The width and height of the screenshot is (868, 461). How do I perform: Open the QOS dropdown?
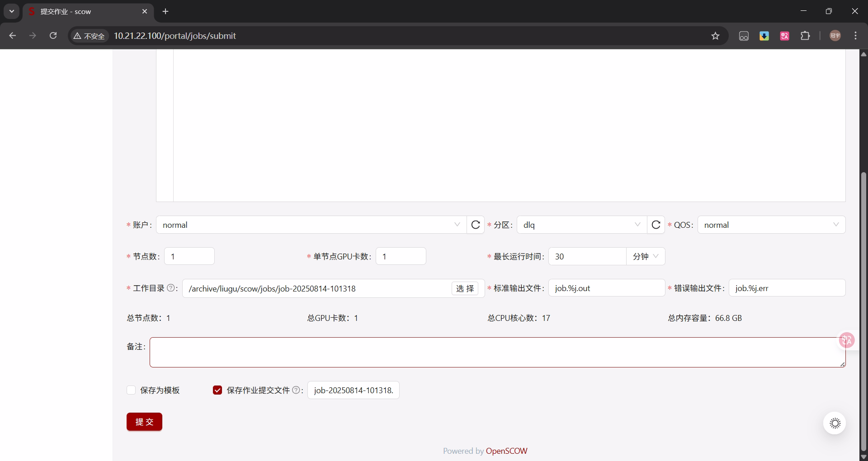tap(771, 225)
